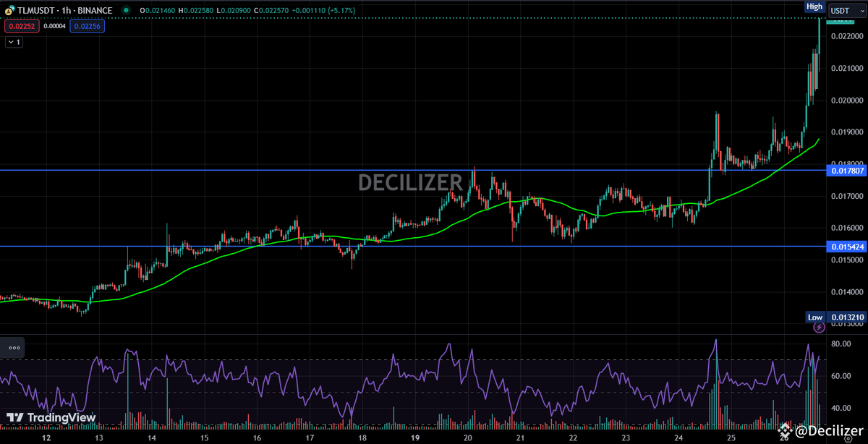Click the 0.020000 price scale label
Viewport: 868px width, 444px height.
click(846, 100)
